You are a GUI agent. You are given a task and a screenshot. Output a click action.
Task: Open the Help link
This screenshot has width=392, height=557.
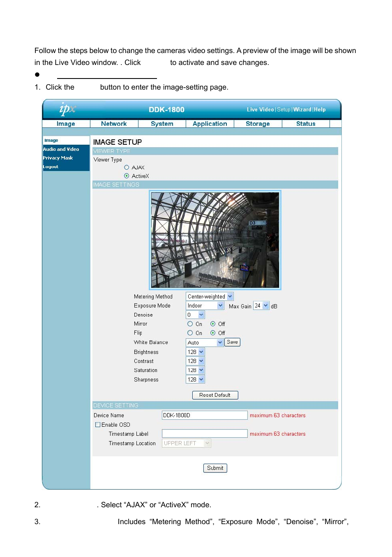tap(320, 110)
